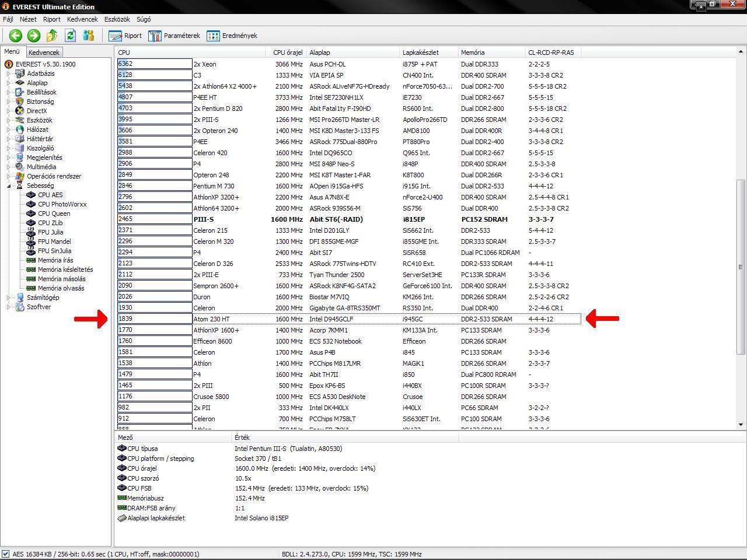The image size is (747, 560).
Task: Expand the Beállítások tree node
Action: [x=9, y=92]
